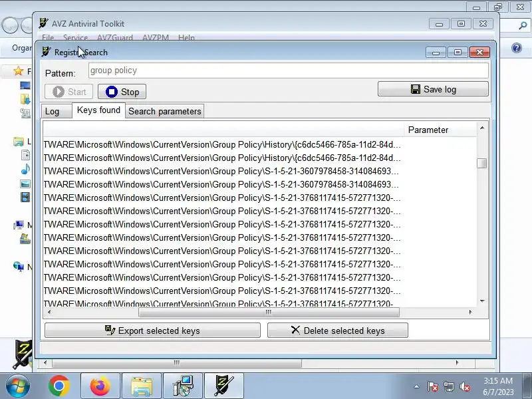Export selected keys to file
Image resolution: width=532 pixels, height=399 pixels.
point(152,331)
